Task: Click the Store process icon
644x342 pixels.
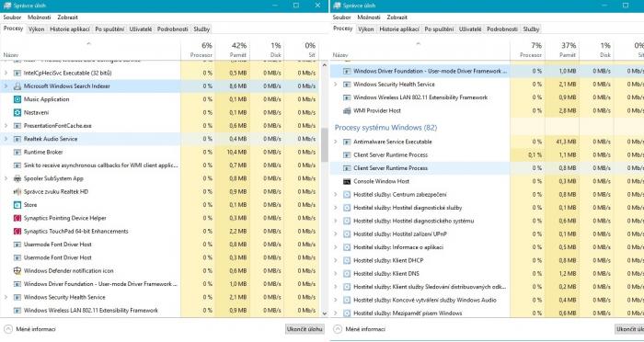Action: click(17, 205)
